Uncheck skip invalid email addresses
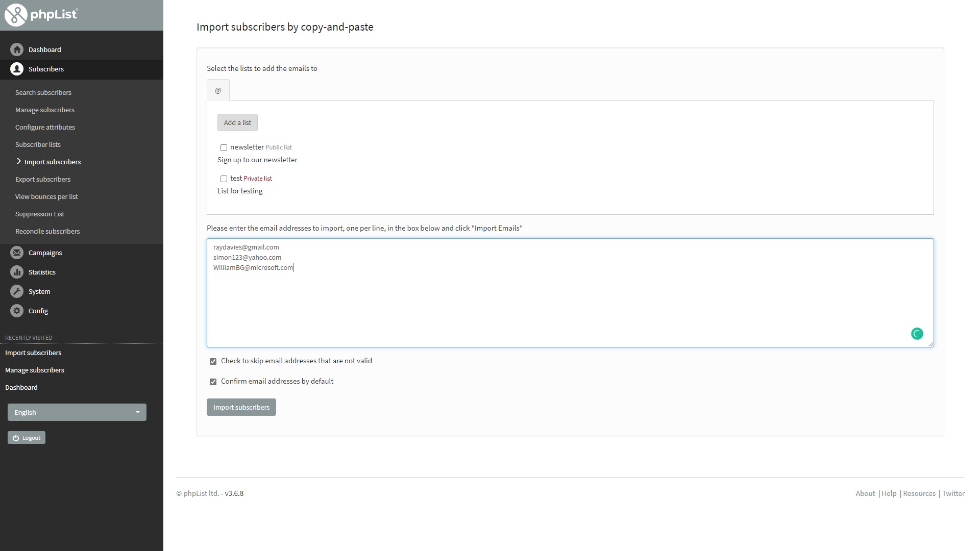 (x=213, y=361)
